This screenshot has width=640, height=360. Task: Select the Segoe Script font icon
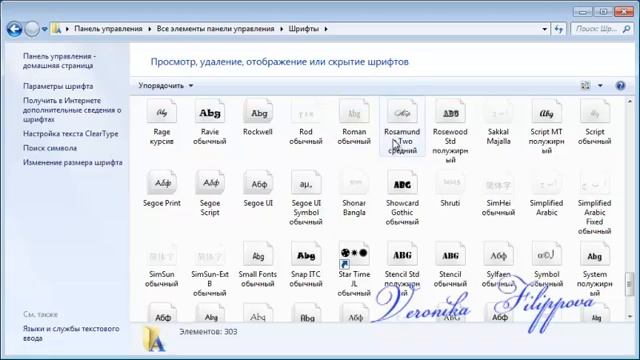pyautogui.click(x=210, y=183)
